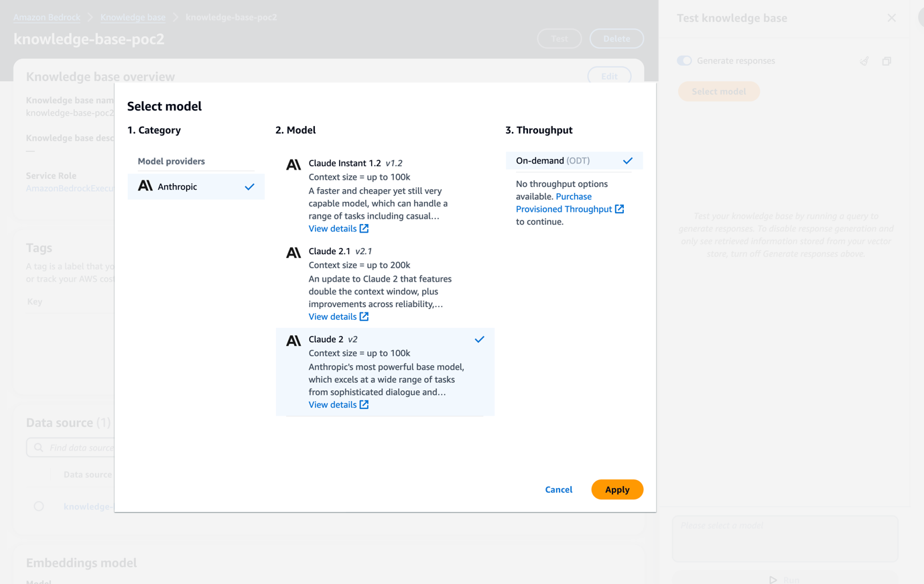924x584 pixels.
Task: Click the checkmark on the Claude 2 row
Action: (479, 339)
